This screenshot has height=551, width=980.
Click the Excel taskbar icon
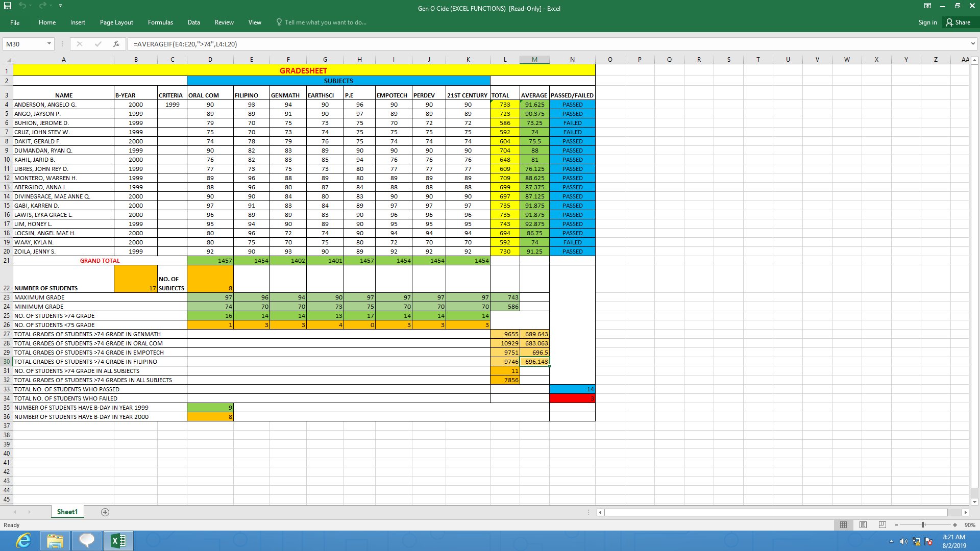118,541
